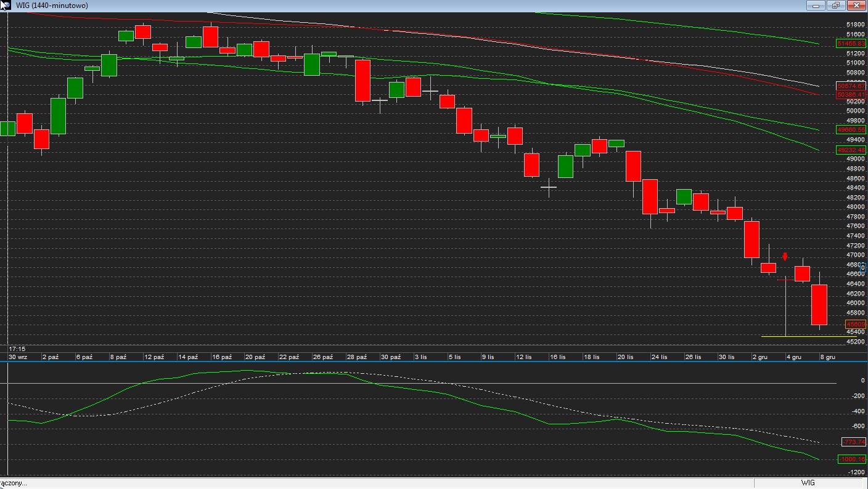Click the '30 wrz' date on time axis
868x489 pixels.
pyautogui.click(x=18, y=357)
